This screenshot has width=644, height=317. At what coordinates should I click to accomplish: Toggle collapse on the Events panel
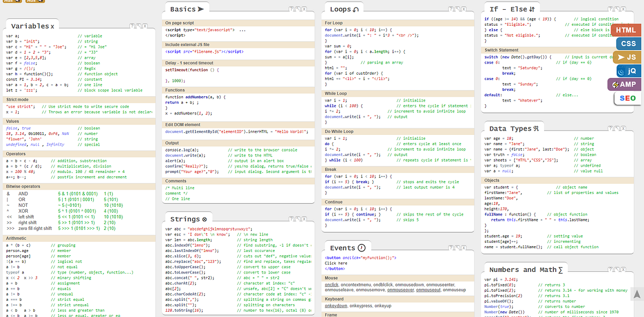(x=458, y=248)
